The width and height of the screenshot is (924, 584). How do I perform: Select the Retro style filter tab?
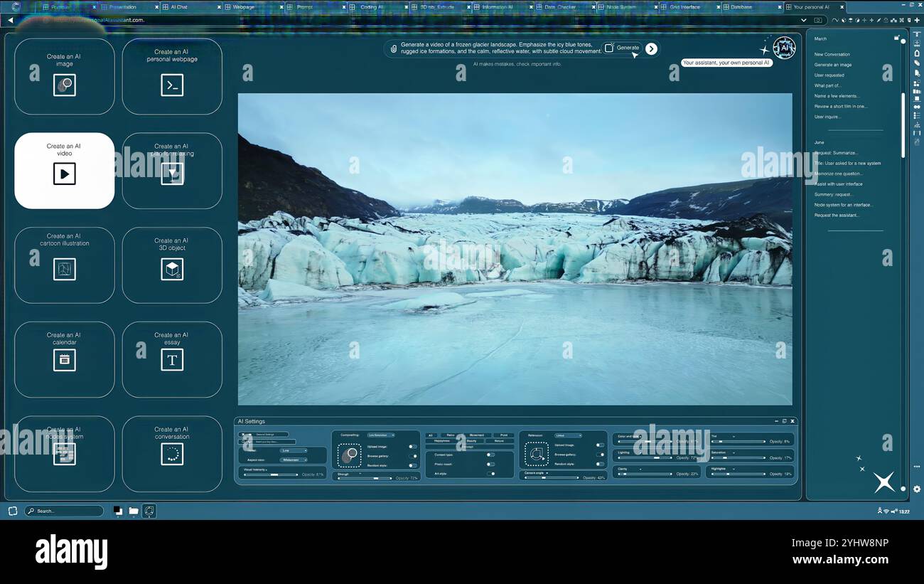tap(451, 435)
